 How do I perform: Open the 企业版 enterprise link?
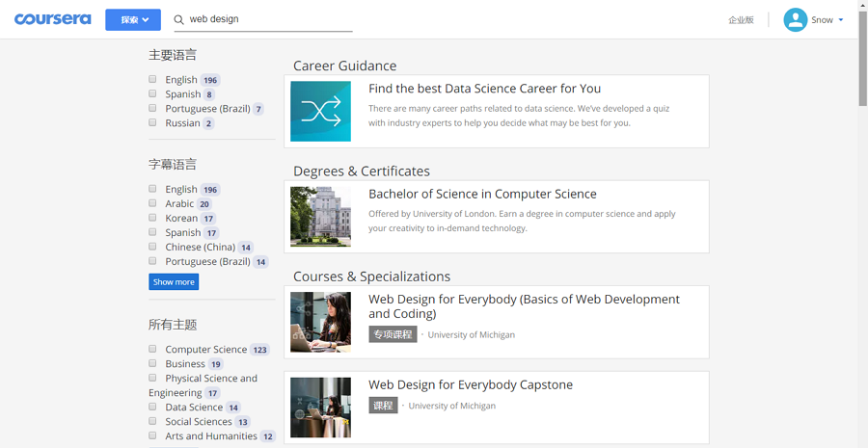[x=741, y=20]
